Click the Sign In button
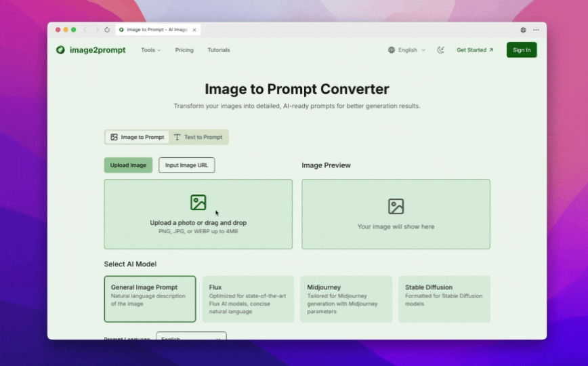The height and width of the screenshot is (366, 588). pos(522,50)
